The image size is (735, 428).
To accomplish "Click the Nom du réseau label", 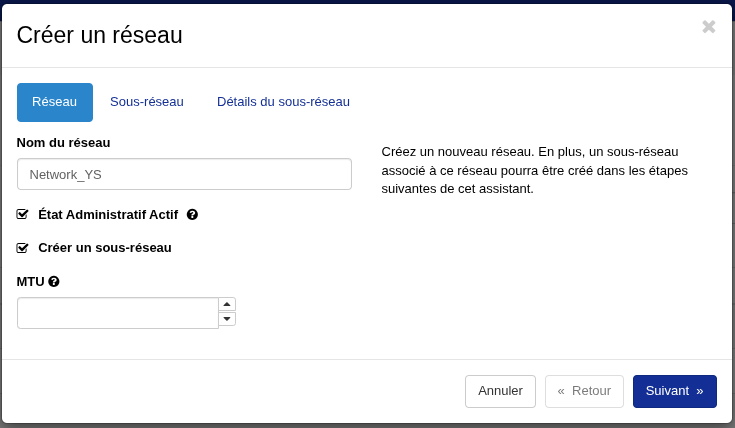I will [x=64, y=143].
